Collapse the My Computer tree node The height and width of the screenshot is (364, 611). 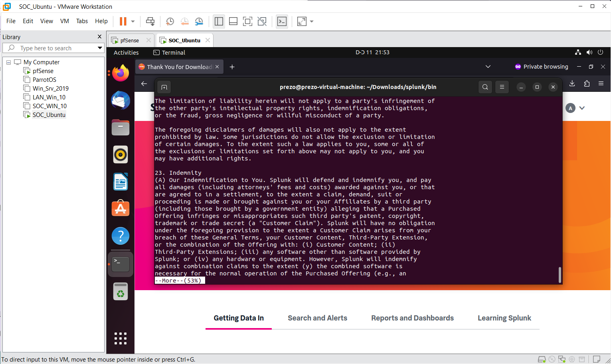click(x=8, y=62)
